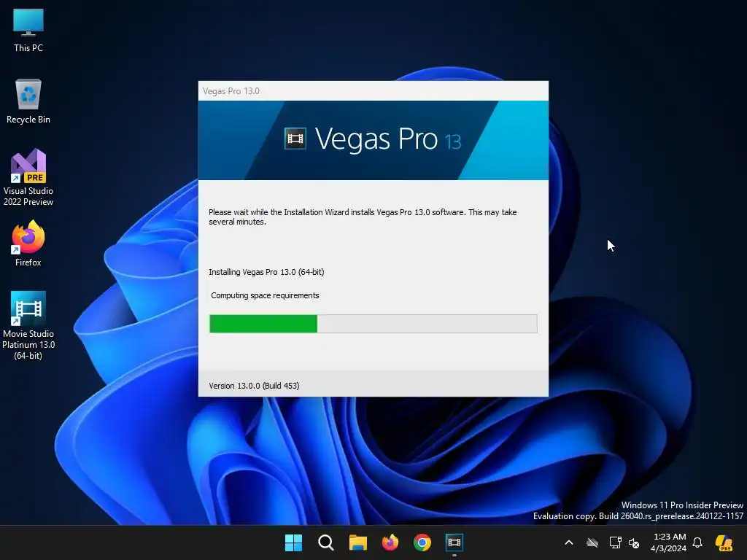Screen dimensions: 747x560
Task: Select Visual Studio 2022 Preview shortcut
Action: 28,177
